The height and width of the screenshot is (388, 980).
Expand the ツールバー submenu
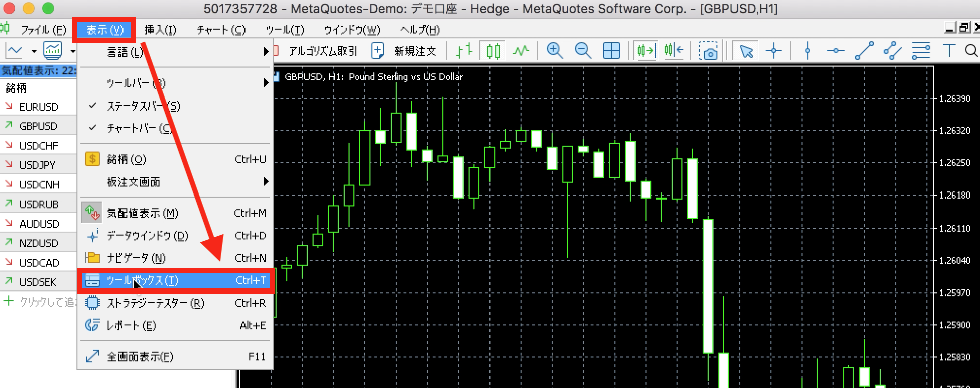click(175, 83)
